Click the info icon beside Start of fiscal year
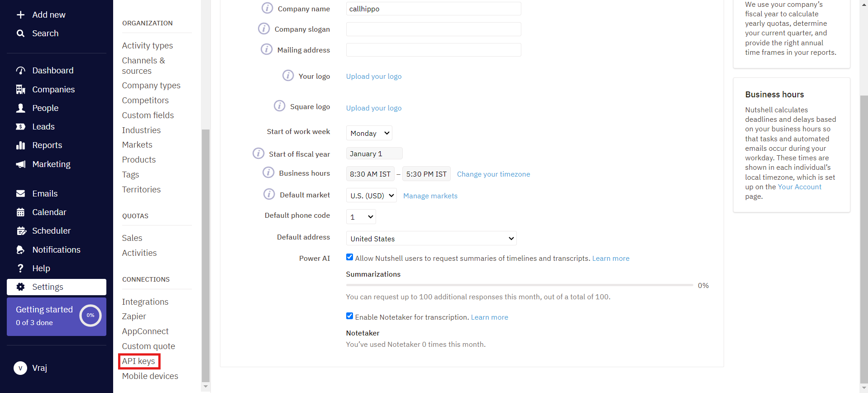The width and height of the screenshot is (868, 393). pyautogui.click(x=258, y=153)
